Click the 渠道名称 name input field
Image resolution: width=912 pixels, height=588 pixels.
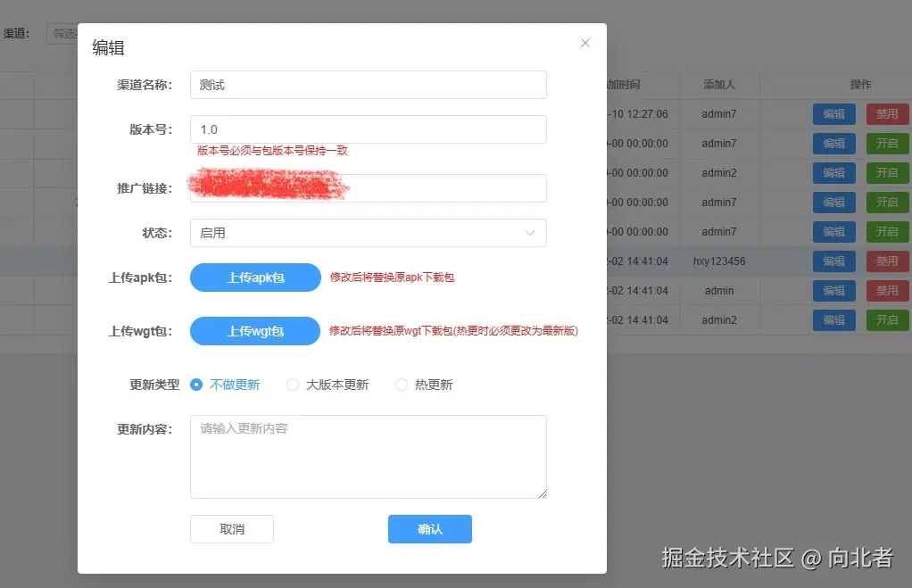pos(368,84)
